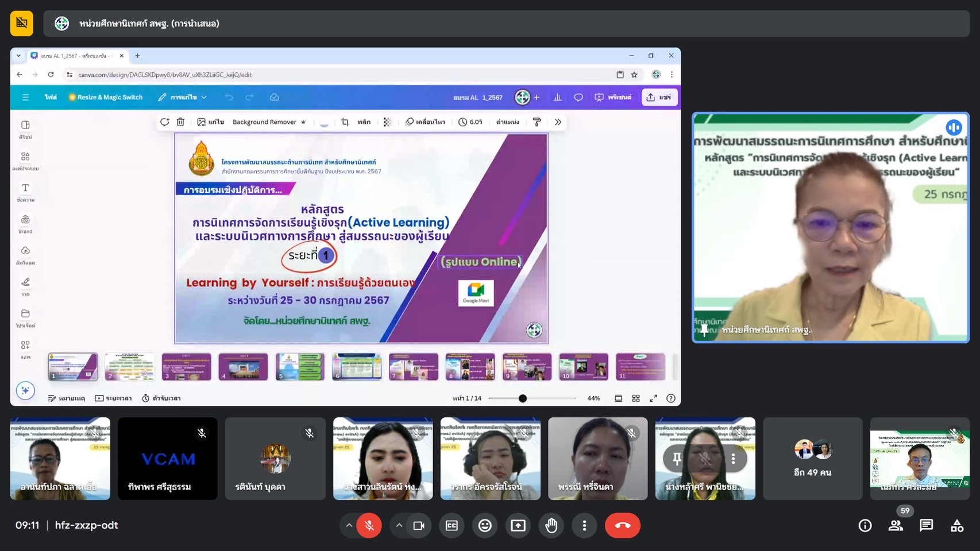Pin the นางหลำศรี participant tile
The image size is (980, 551).
(x=677, y=459)
